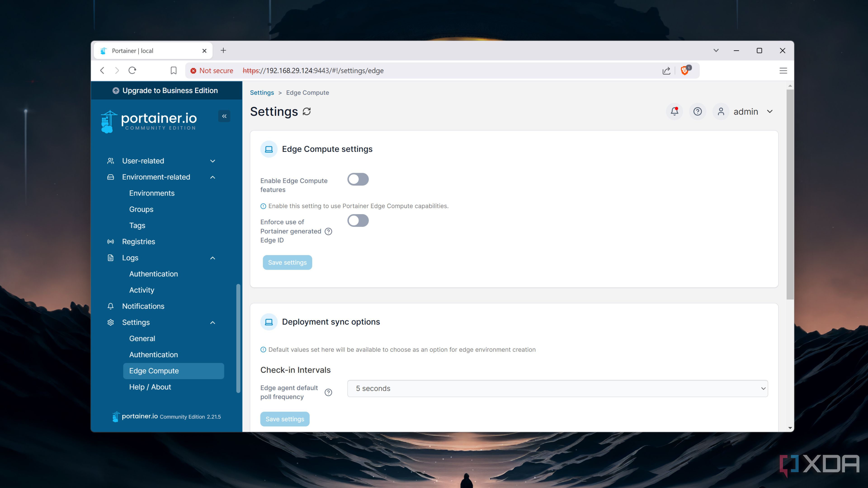Collapse the Settings section chevron in sidebar
The height and width of the screenshot is (488, 868).
coord(213,323)
